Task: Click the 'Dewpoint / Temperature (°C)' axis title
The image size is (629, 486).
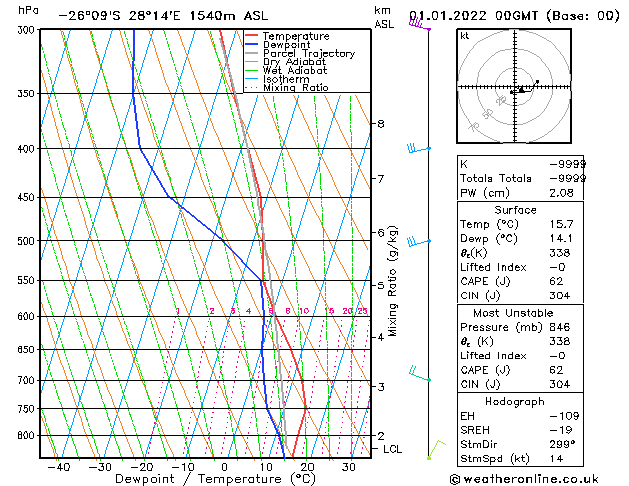Action: pos(215,479)
